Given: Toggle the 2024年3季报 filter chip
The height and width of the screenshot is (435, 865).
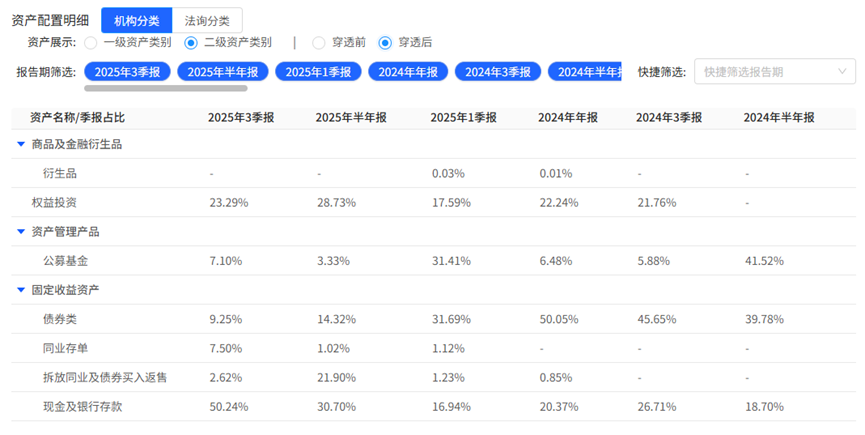Looking at the screenshot, I should click(498, 71).
